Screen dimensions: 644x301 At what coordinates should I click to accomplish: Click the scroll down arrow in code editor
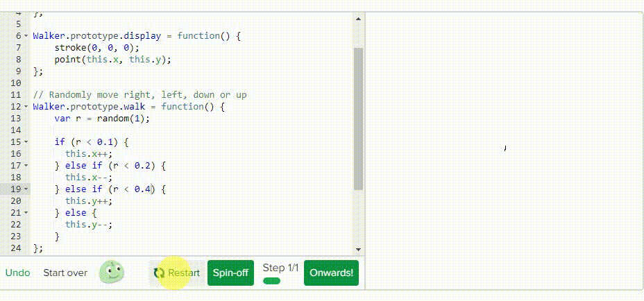tap(358, 249)
